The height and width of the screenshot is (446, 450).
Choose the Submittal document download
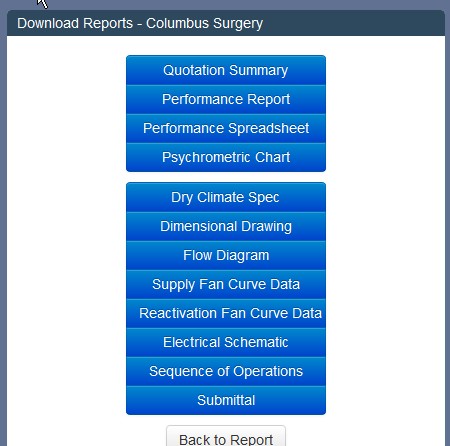tap(226, 400)
